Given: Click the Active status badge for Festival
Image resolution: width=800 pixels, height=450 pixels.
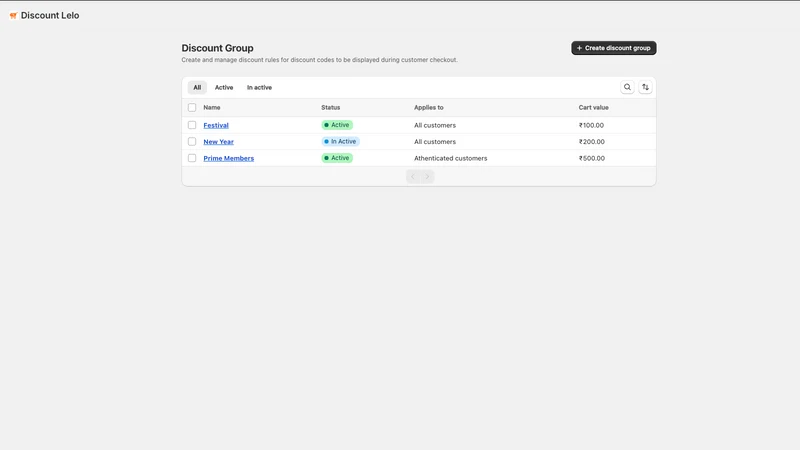Looking at the screenshot, I should pyautogui.click(x=337, y=125).
